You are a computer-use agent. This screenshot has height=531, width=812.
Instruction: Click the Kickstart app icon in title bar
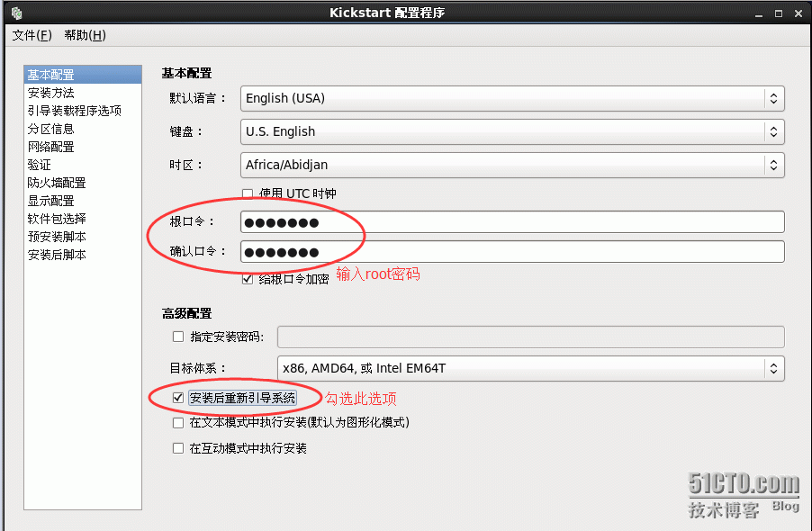(16, 13)
